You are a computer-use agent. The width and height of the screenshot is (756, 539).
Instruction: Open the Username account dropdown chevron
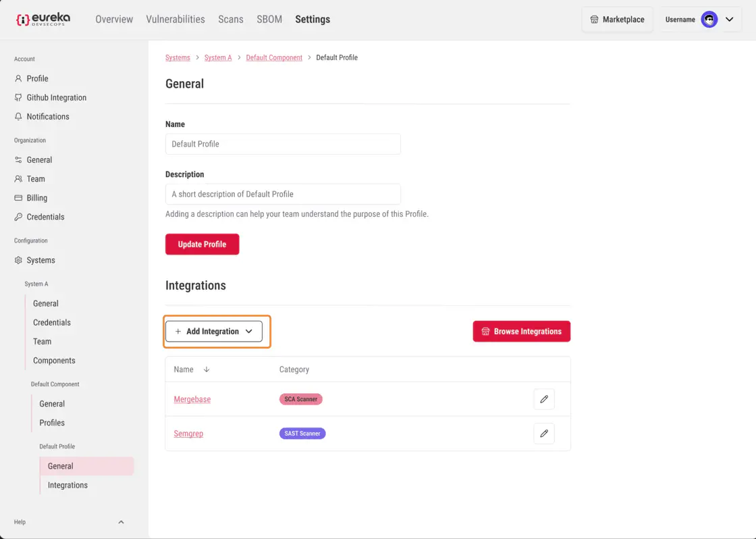tap(730, 20)
